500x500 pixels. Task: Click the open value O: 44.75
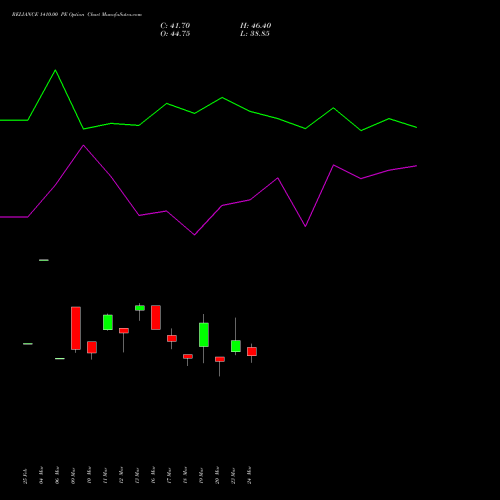pos(175,34)
